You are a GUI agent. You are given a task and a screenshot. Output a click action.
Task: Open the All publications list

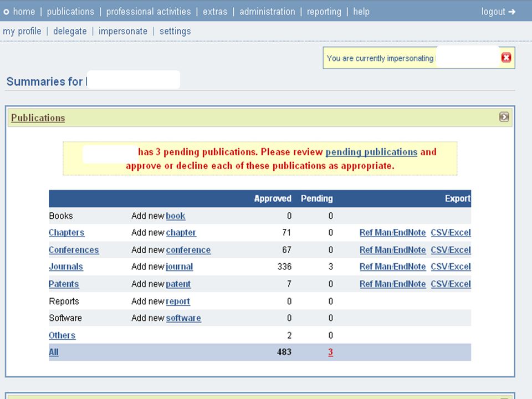pos(54,352)
